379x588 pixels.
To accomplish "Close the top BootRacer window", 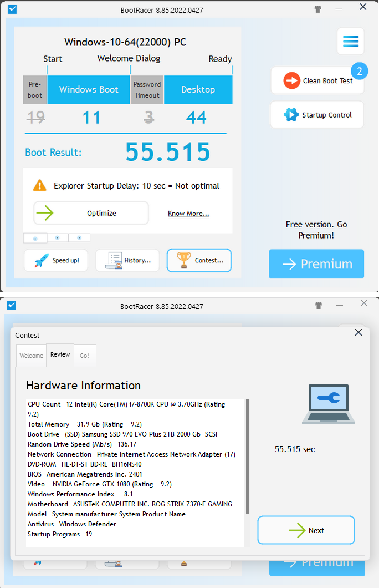I will [363, 7].
